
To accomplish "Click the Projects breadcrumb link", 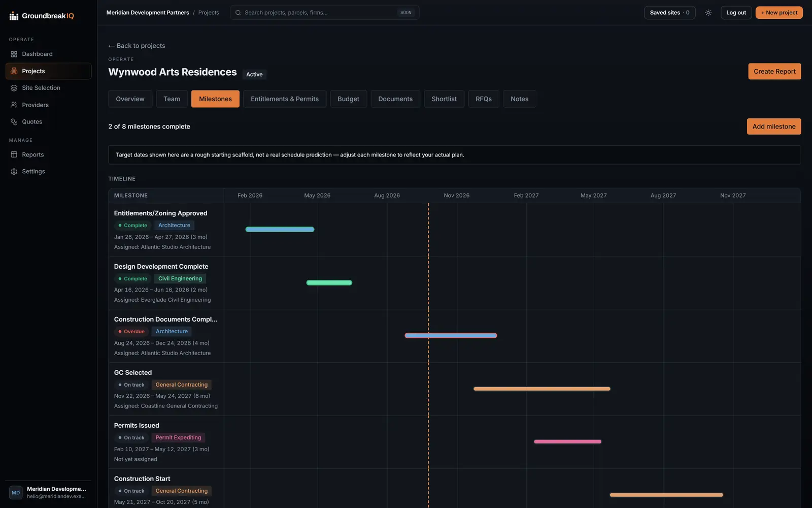I will tap(209, 13).
